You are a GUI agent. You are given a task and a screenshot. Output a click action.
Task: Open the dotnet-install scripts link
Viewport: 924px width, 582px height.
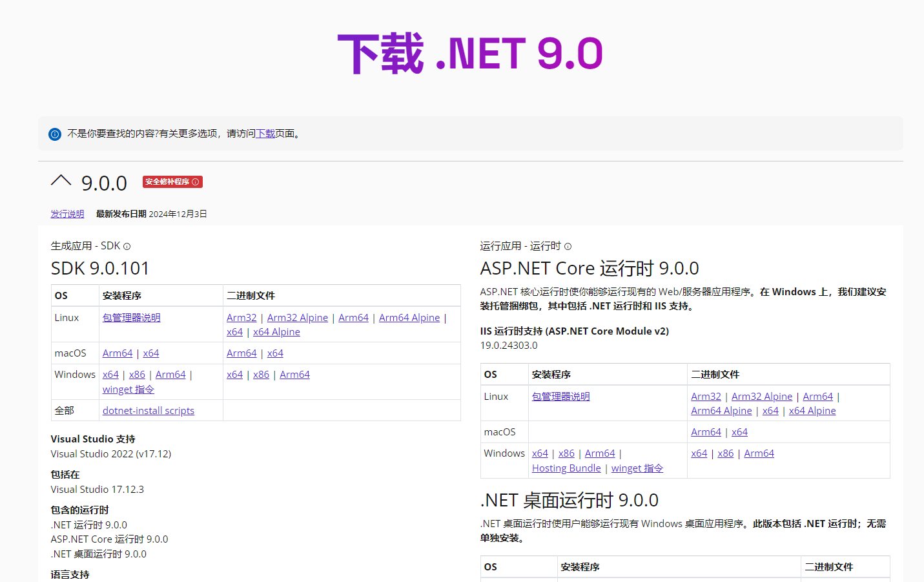click(x=149, y=411)
